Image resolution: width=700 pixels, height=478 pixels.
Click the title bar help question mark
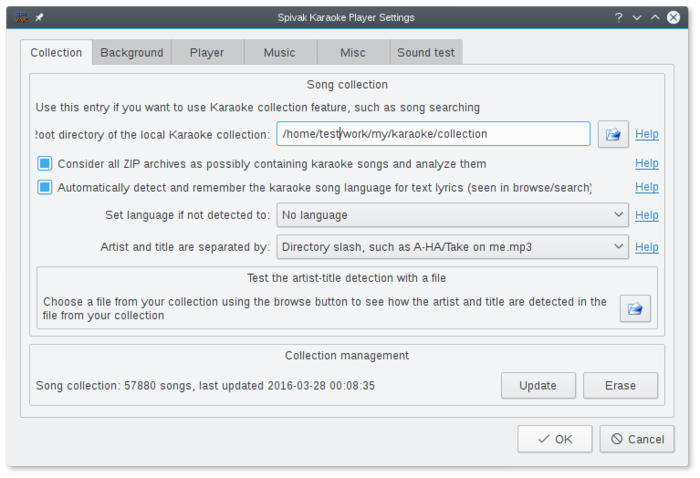[x=619, y=17]
